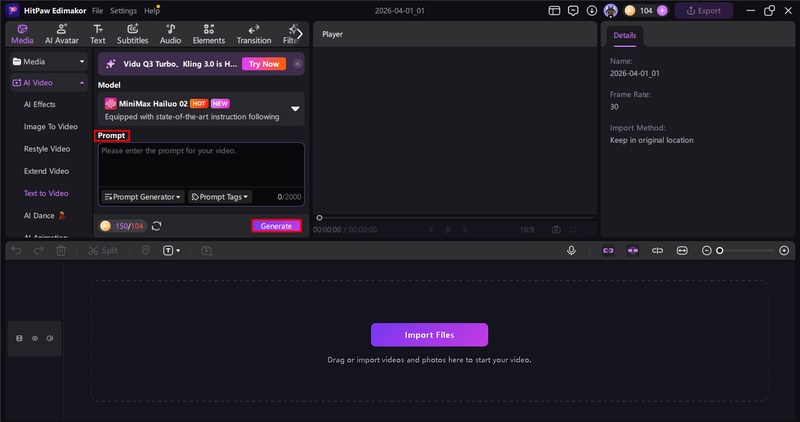Click the Export button
This screenshot has height=422, width=800.
click(704, 11)
